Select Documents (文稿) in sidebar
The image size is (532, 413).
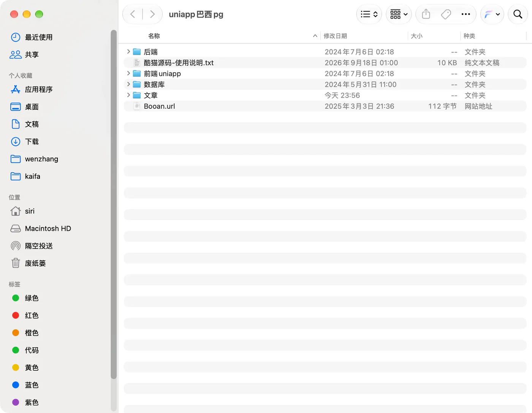click(x=25, y=124)
